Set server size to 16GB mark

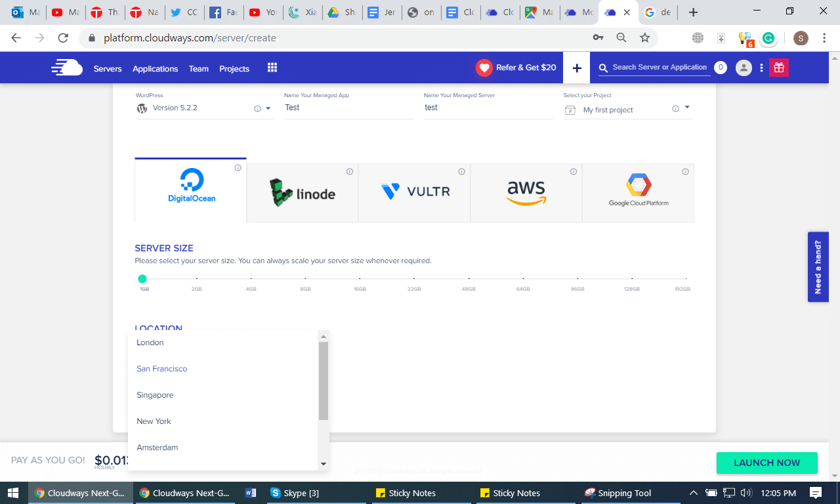[360, 280]
